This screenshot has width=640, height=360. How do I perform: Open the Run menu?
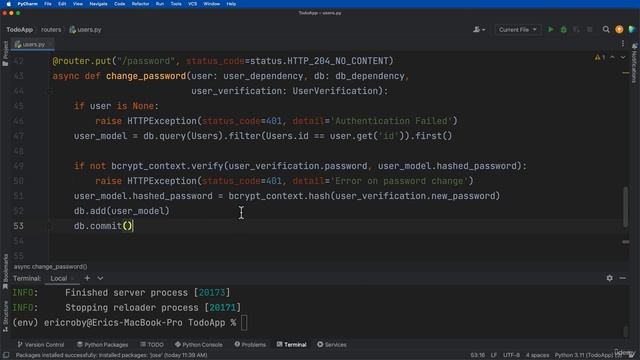click(160, 4)
